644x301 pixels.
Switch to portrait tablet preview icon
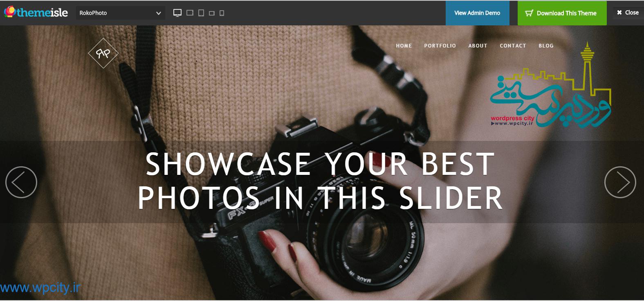click(x=201, y=13)
